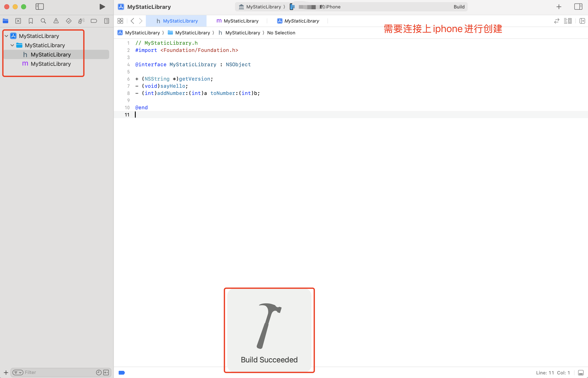The image size is (588, 378).
Task: Open the Find navigator magnifier icon
Action: tap(43, 21)
